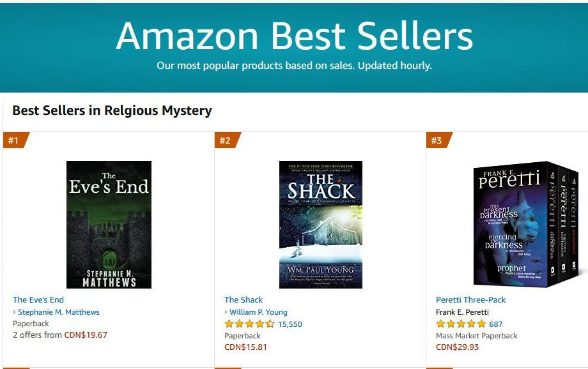Open Peretti Three-Pack title link
Image resolution: width=588 pixels, height=369 pixels.
(x=470, y=299)
